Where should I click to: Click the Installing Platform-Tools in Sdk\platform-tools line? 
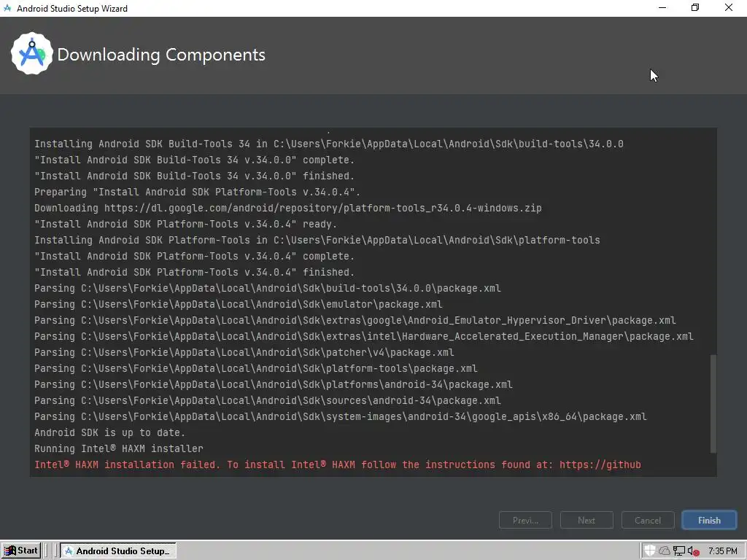coord(317,240)
